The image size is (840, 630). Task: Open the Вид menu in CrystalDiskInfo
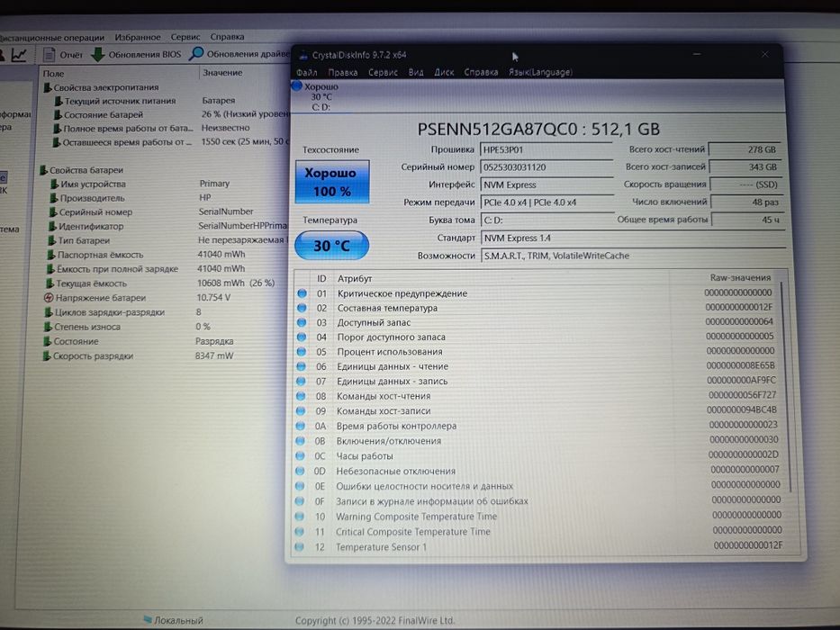click(416, 72)
